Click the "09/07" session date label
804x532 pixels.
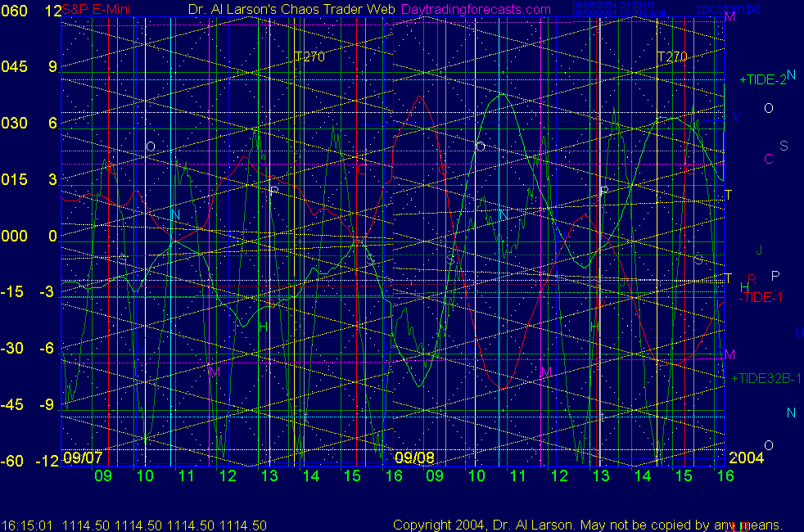coord(83,458)
